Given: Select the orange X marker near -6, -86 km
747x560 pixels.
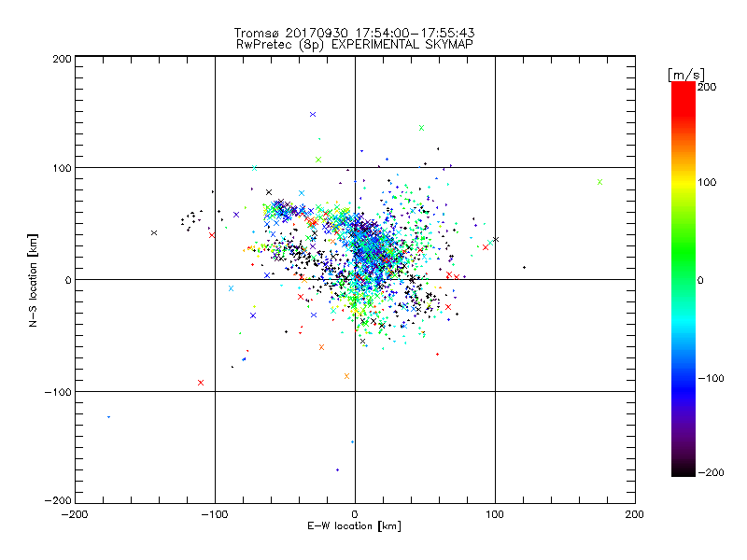Looking at the screenshot, I should (346, 376).
